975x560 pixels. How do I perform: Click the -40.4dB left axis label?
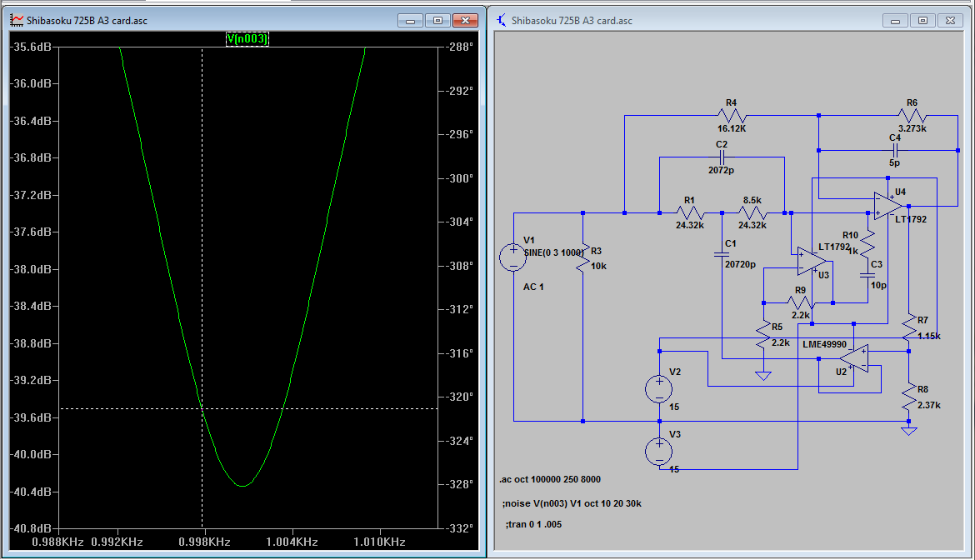[x=31, y=492]
